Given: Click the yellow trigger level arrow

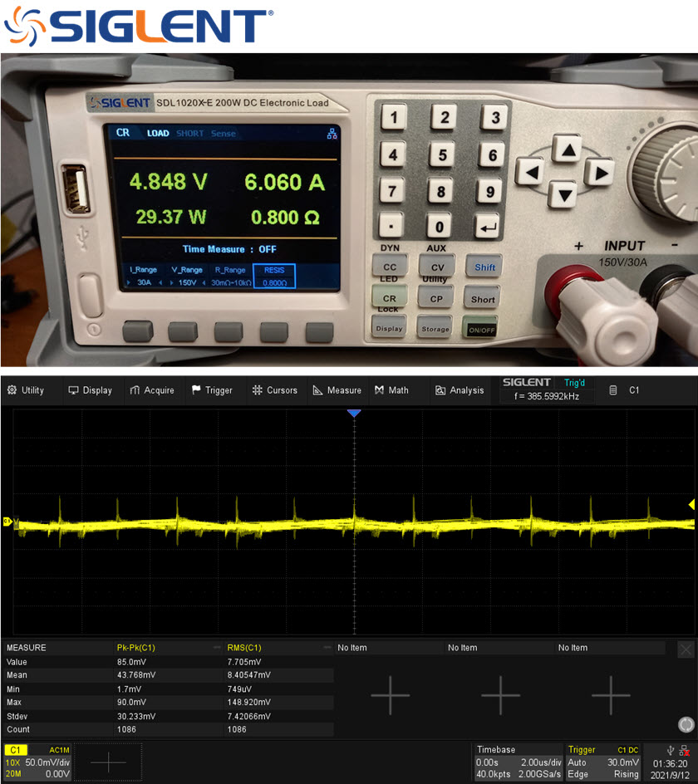Looking at the screenshot, I should pyautogui.click(x=691, y=504).
